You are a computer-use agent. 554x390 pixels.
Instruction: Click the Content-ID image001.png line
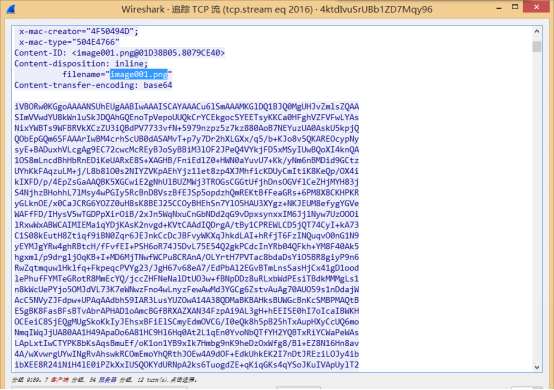click(x=120, y=53)
